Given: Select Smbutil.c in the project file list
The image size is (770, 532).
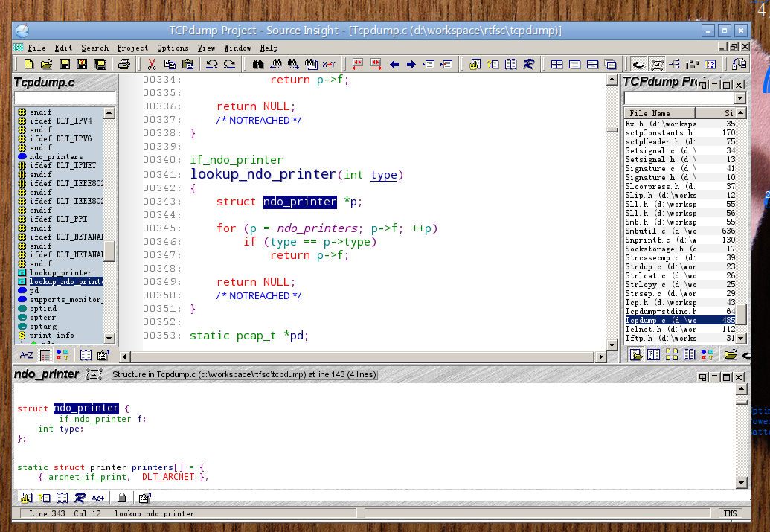Looking at the screenshot, I should click(x=680, y=231).
